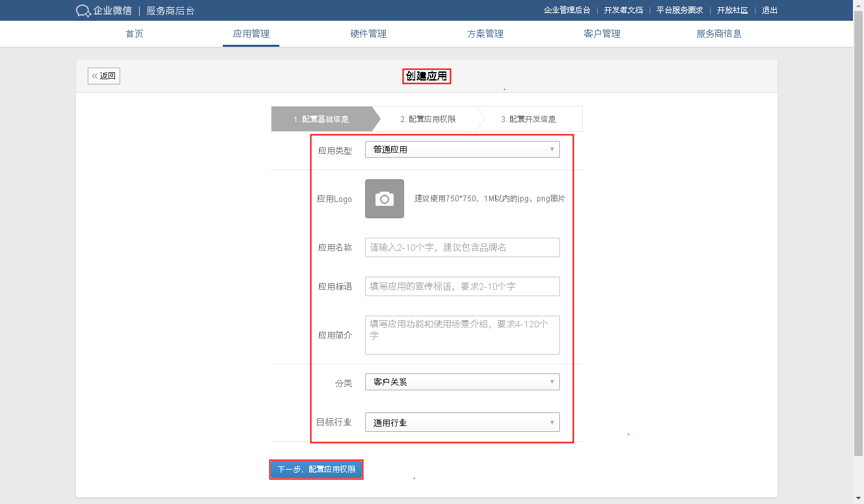Open the 目标行业 dropdown
This screenshot has width=864, height=504.
462,422
